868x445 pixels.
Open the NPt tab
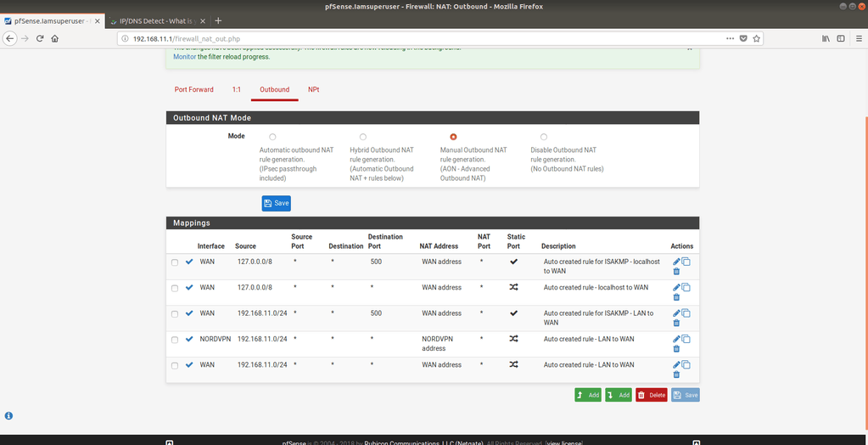pos(313,89)
